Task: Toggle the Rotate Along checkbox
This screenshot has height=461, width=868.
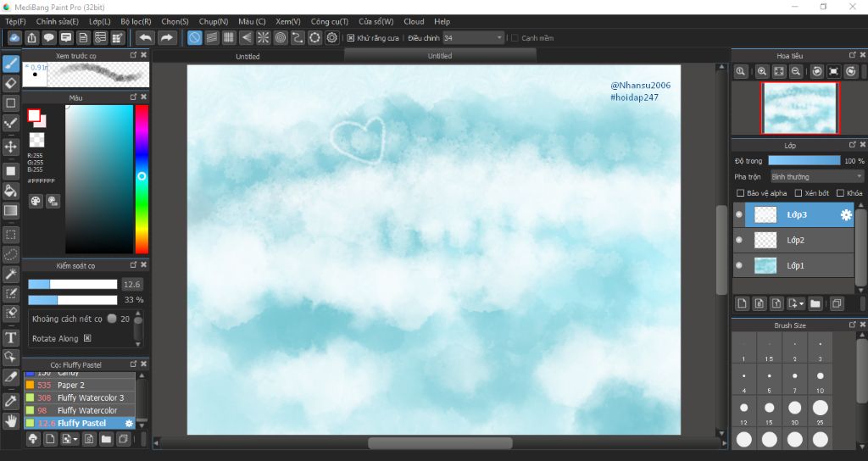Action: (87, 338)
